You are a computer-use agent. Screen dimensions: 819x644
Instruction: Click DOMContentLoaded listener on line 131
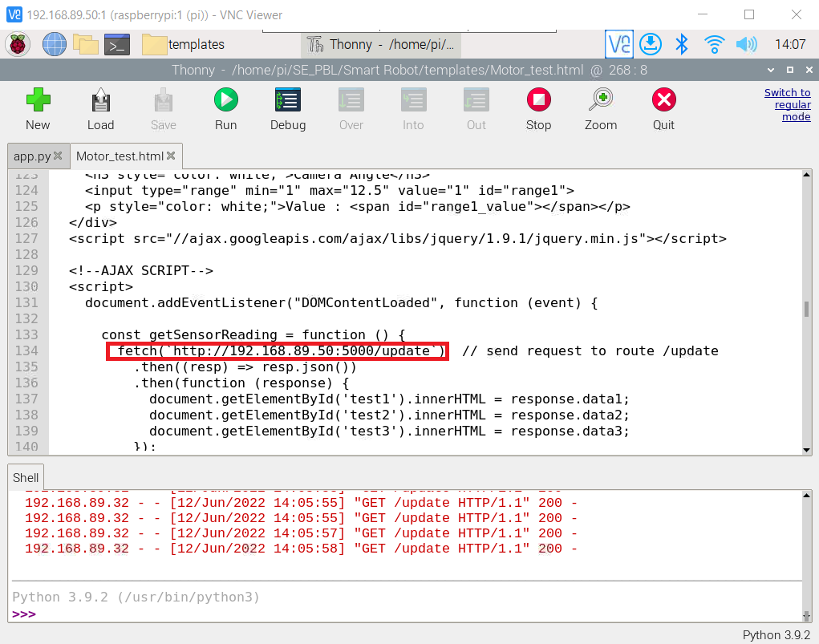[342, 303]
